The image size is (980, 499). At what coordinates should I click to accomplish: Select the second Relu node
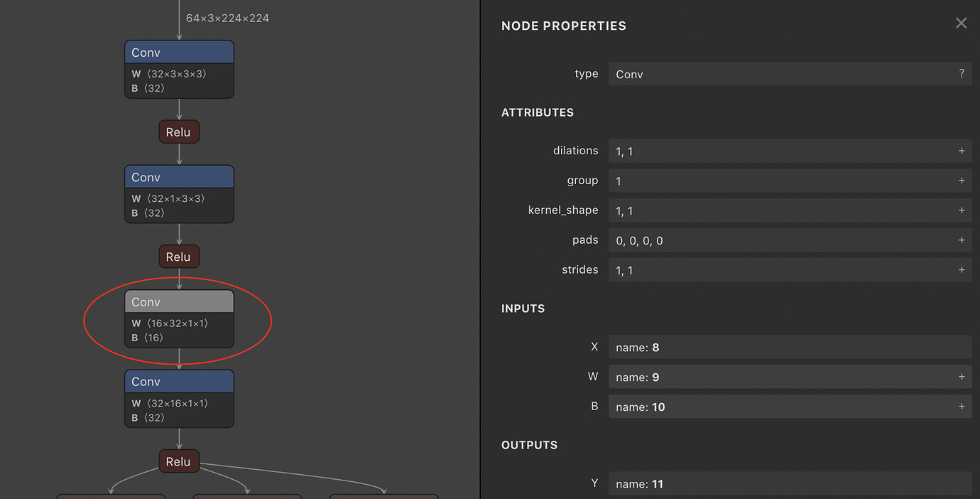[x=178, y=257]
